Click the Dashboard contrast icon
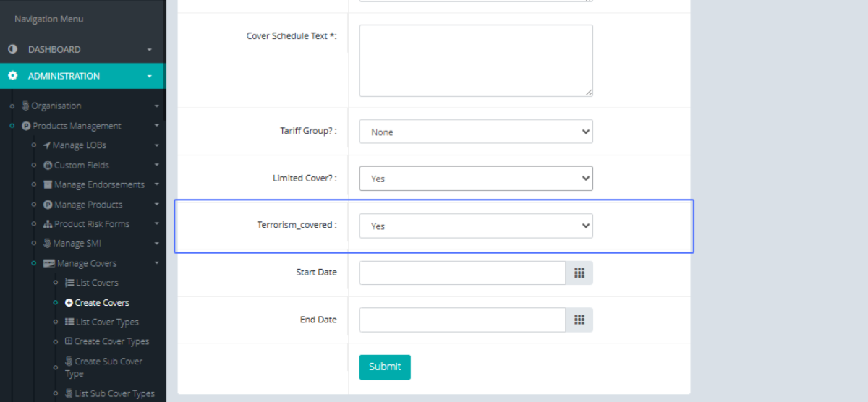The height and width of the screenshot is (402, 868). [x=12, y=49]
